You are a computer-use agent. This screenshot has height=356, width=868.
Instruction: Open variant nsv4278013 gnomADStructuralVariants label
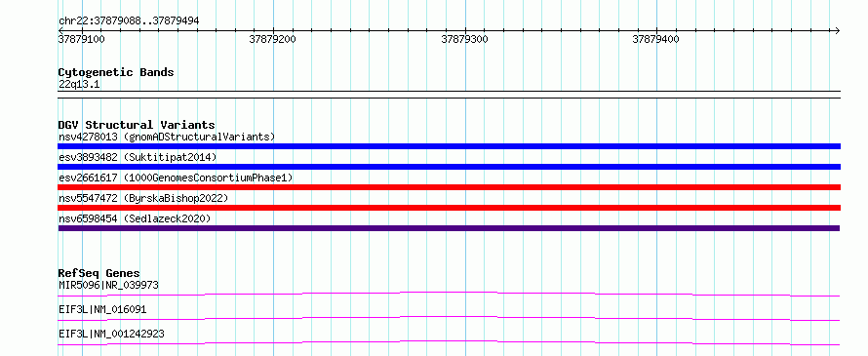(167, 137)
